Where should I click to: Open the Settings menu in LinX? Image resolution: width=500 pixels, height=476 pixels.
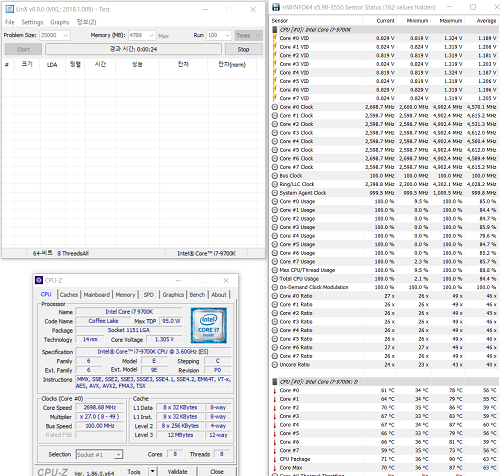32,22
